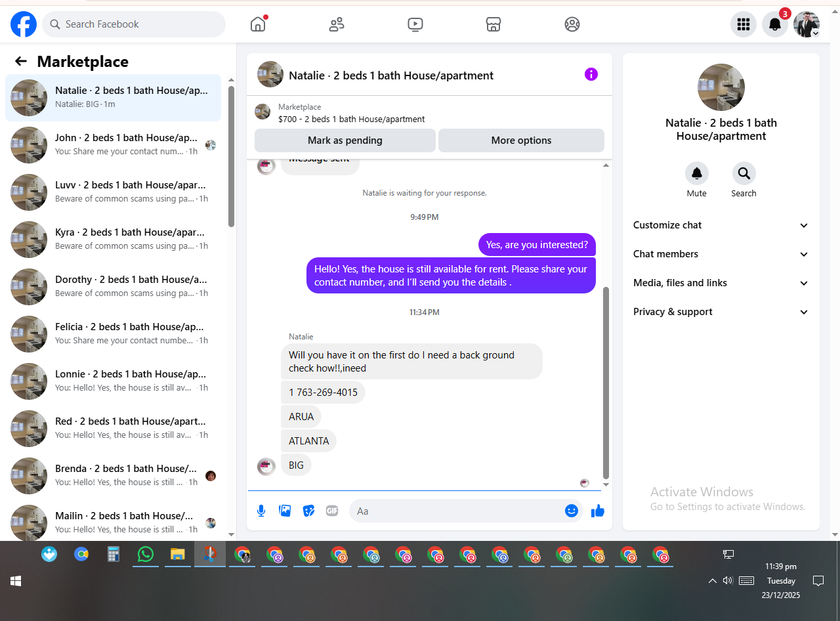Open the taskbar volume control

728,581
